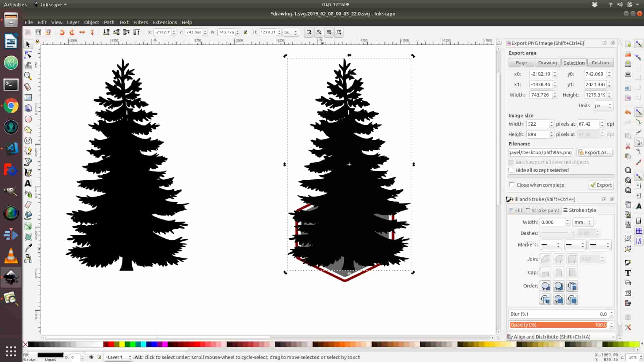Switch to the Stroke paint tab
Screen dimensions: 644x362
click(x=543, y=210)
